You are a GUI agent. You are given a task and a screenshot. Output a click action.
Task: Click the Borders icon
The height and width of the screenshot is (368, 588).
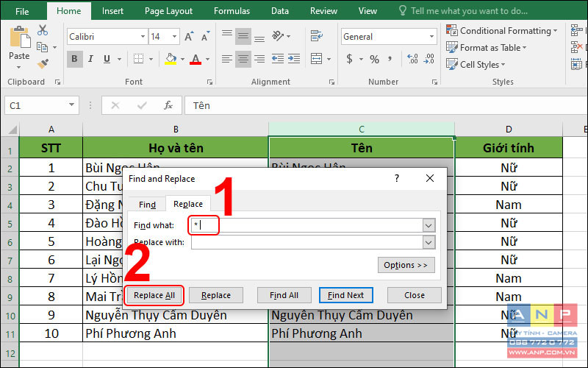click(x=139, y=59)
